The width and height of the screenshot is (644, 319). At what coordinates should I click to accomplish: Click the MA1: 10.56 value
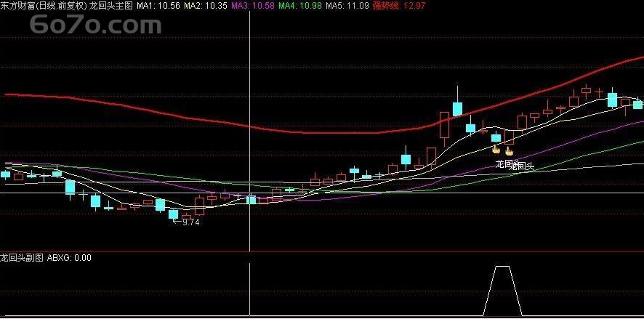[x=158, y=6]
